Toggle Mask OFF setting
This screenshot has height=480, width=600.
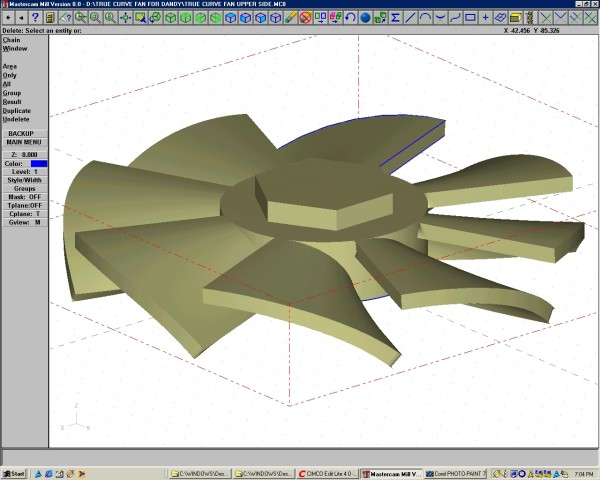(24, 197)
